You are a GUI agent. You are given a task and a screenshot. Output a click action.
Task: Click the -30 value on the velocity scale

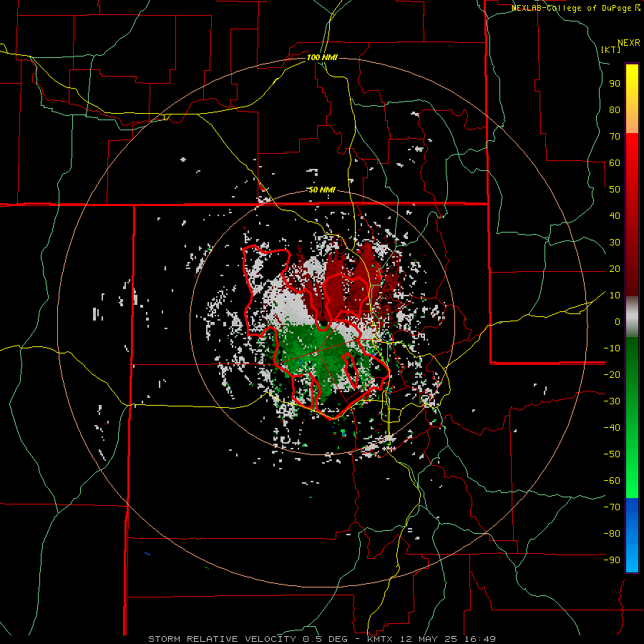(612, 401)
